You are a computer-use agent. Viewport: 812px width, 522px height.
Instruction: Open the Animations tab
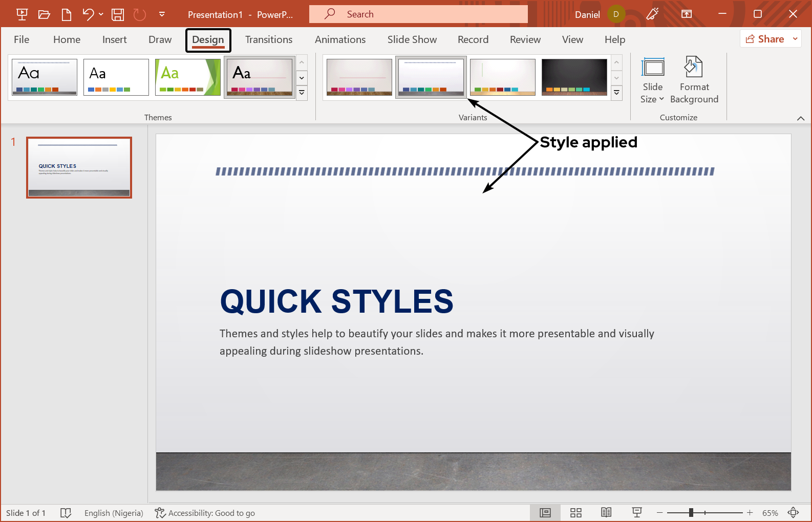(340, 39)
